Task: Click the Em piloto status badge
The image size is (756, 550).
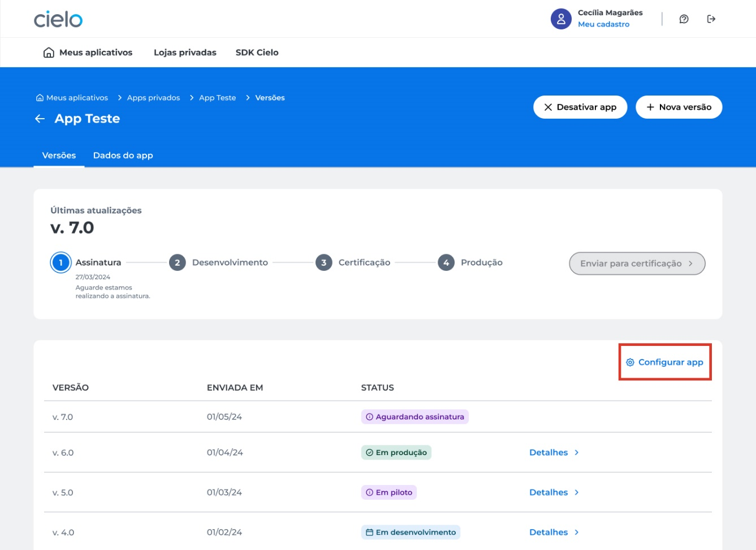Action: [389, 492]
